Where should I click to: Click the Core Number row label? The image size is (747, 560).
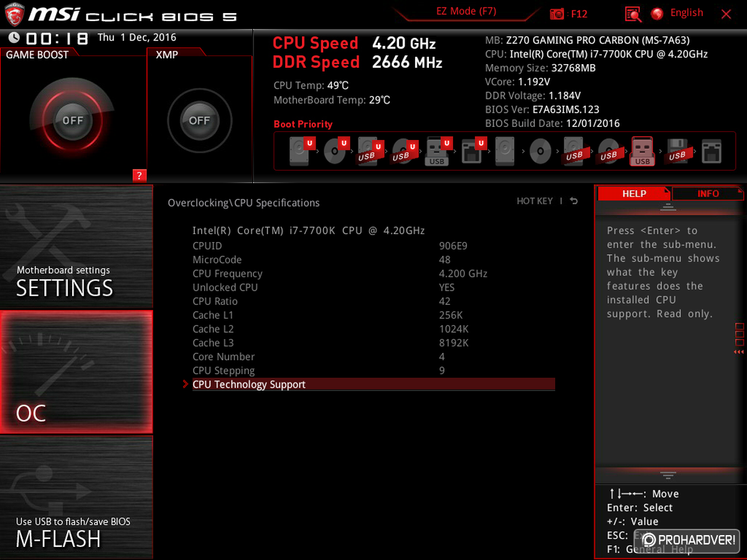(223, 357)
